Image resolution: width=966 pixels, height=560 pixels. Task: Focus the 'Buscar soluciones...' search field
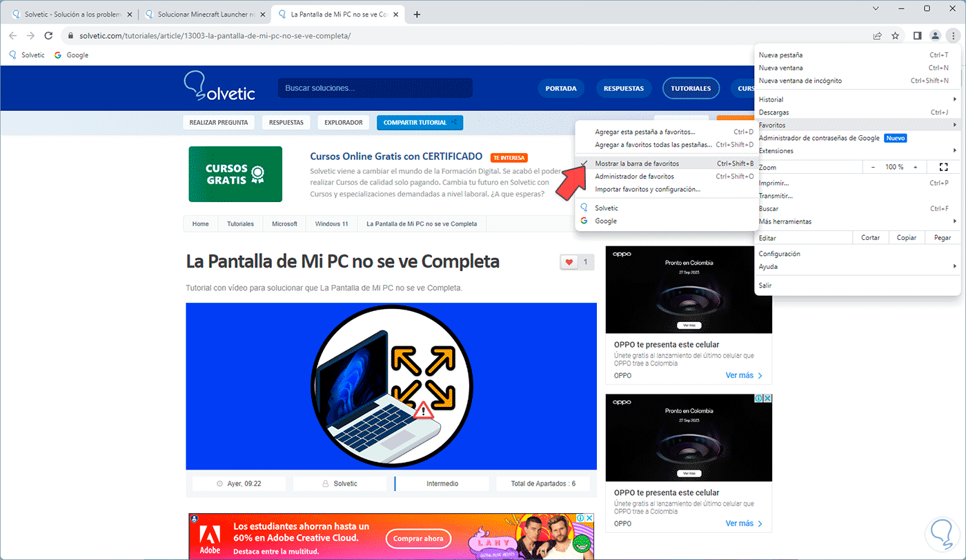coord(375,88)
